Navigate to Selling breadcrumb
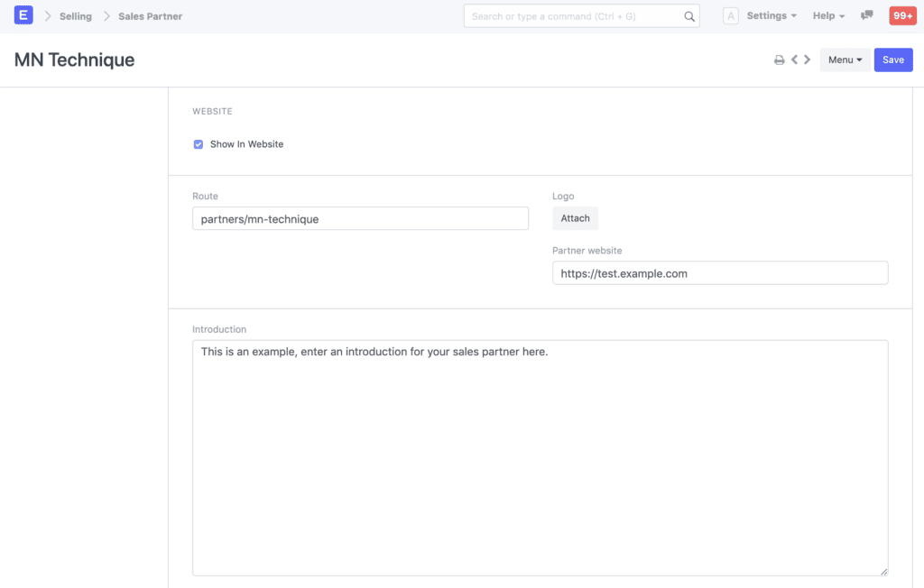Viewport: 924px width, 588px height. coord(76,16)
